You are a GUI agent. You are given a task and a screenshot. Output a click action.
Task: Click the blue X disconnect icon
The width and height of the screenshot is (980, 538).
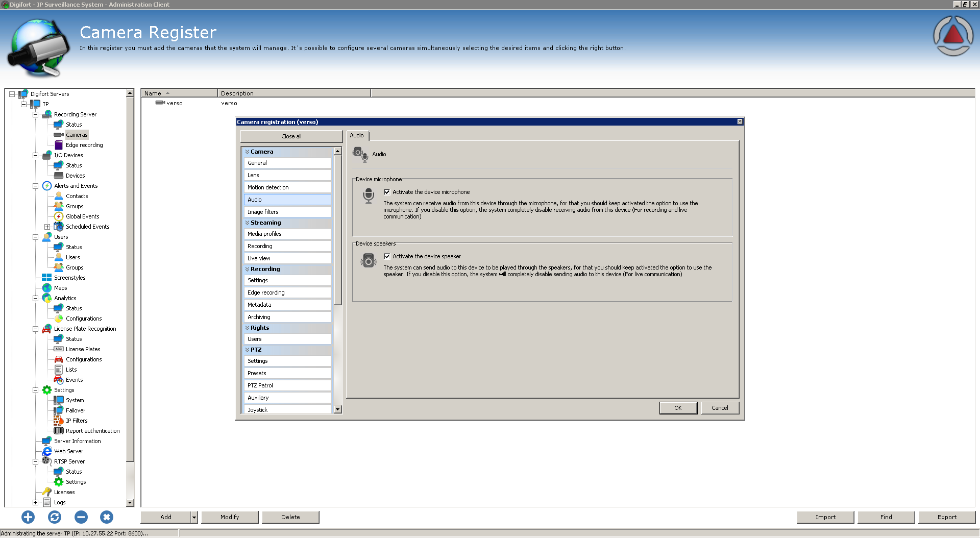pos(106,517)
